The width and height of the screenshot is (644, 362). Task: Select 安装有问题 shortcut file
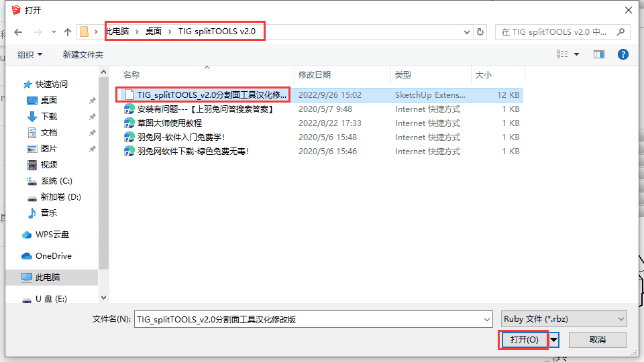tap(205, 109)
